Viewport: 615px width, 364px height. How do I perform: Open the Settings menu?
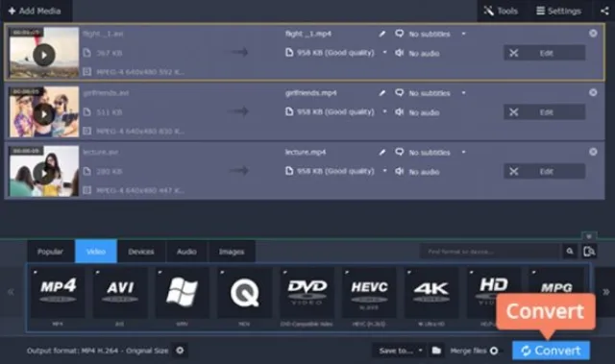[558, 11]
